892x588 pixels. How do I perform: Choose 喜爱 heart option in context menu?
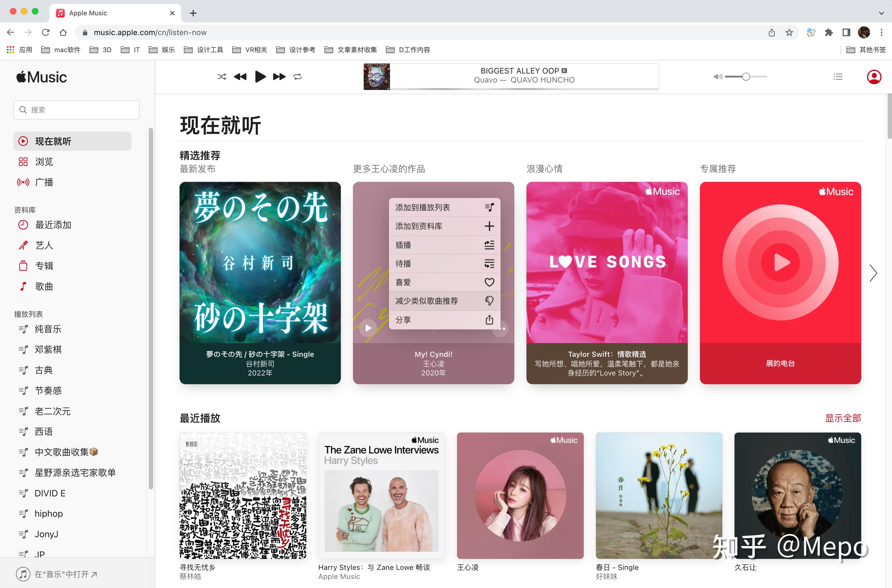445,282
